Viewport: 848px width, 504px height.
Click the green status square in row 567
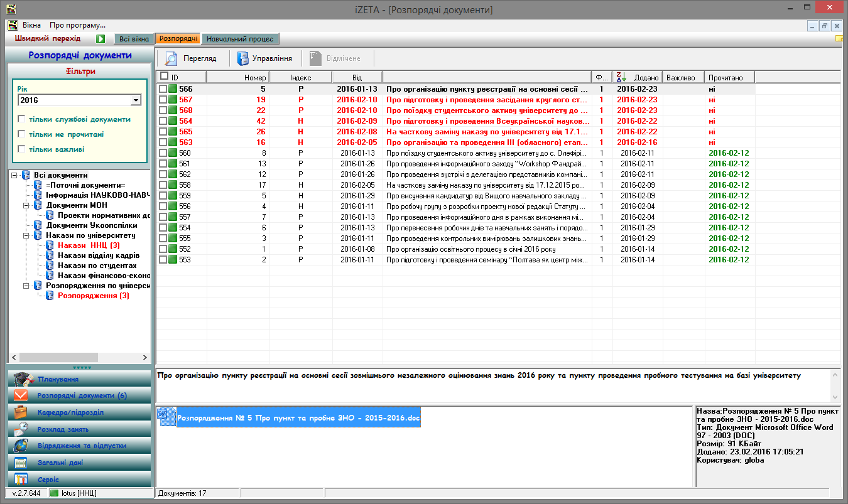tap(173, 100)
